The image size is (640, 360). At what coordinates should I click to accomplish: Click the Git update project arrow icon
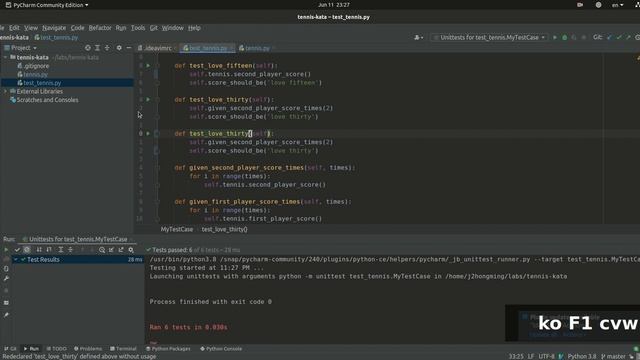[609, 37]
